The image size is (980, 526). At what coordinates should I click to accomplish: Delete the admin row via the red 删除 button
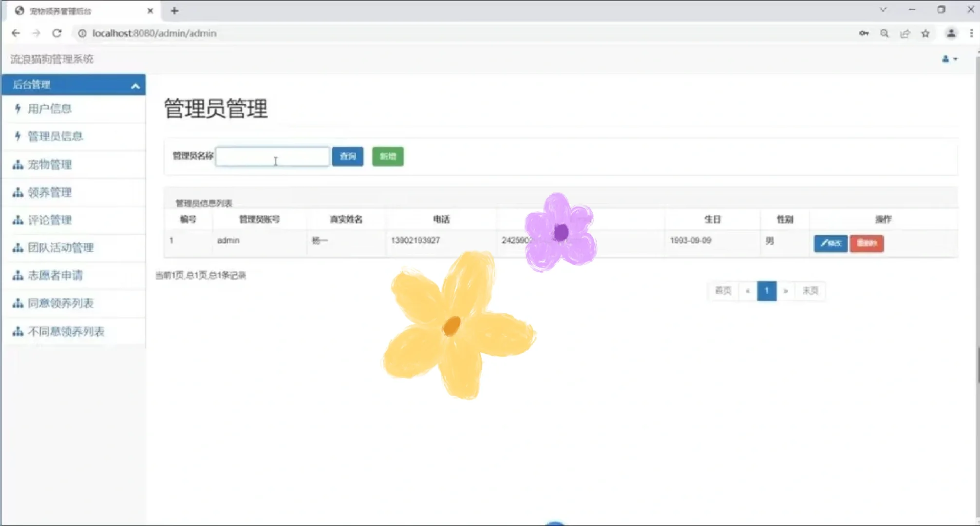(x=867, y=244)
